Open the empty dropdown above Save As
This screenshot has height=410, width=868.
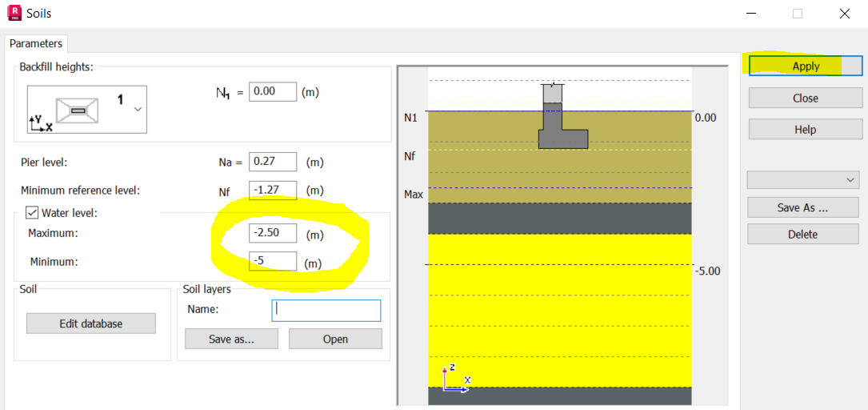803,179
